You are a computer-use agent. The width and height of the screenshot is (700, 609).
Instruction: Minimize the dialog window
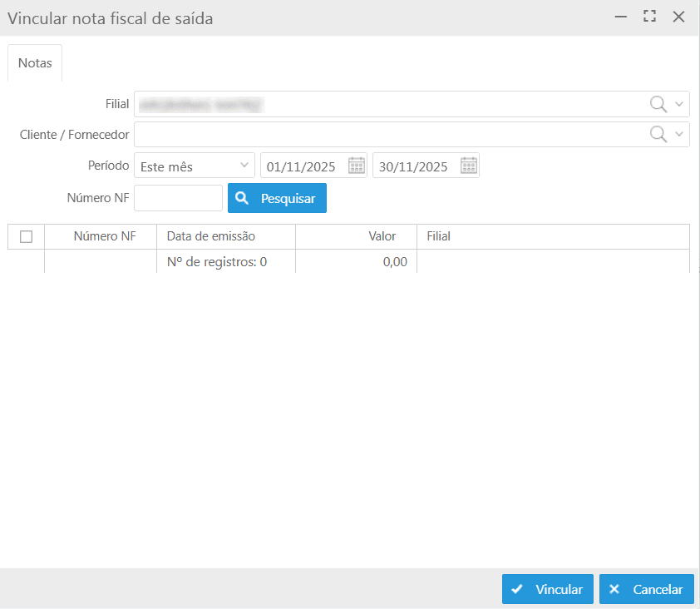pos(621,17)
